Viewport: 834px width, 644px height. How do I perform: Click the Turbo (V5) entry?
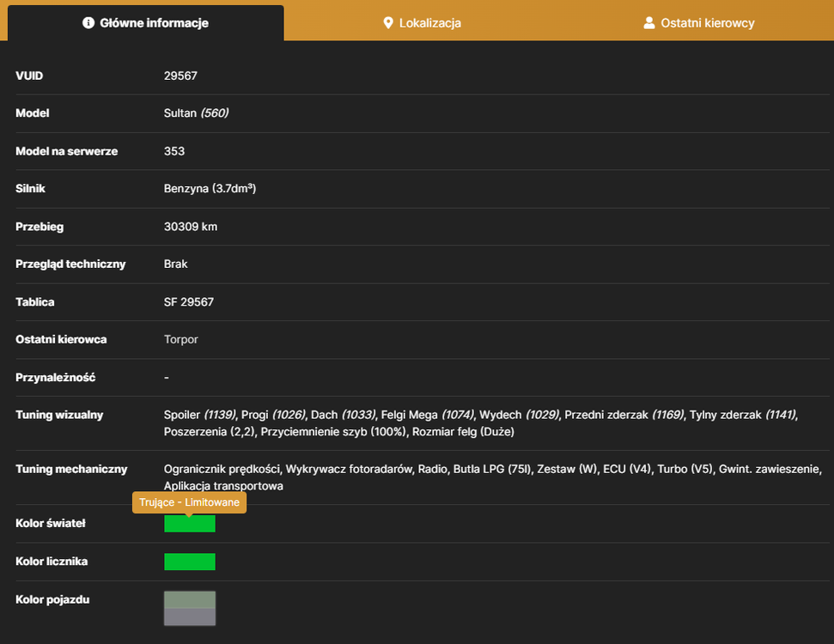coord(685,469)
